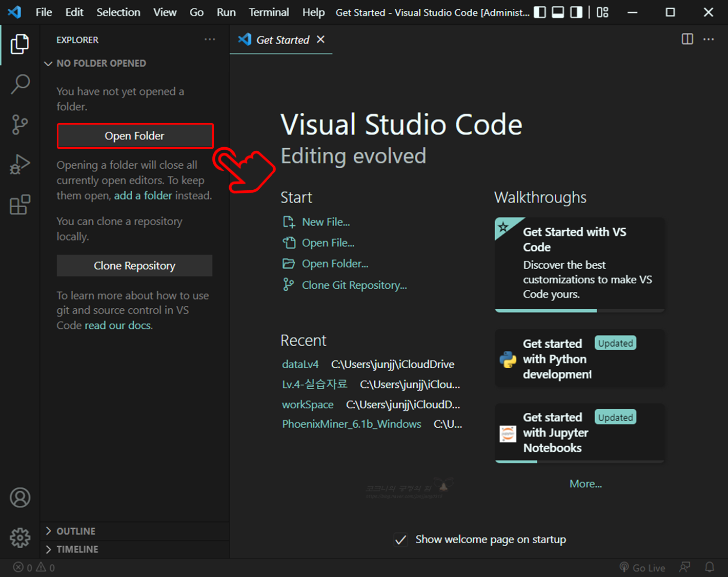
Task: Click the New File icon under Start
Action: click(289, 222)
